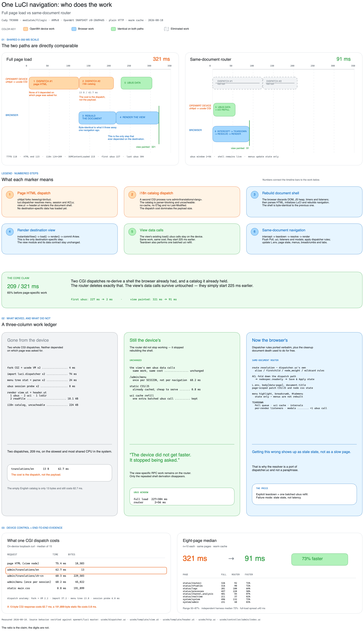This screenshot has height=631, width=364.
Task: Click 'first ubus: 227 ms → 2 ms' text
Action: point(92,299)
